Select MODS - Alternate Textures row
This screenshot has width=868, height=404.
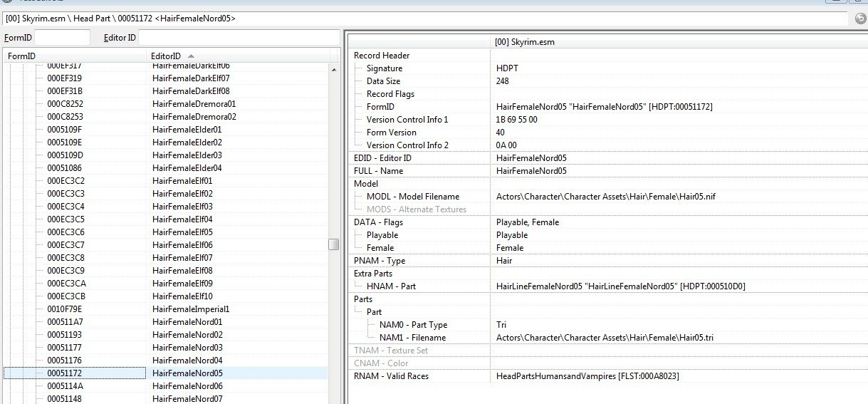[x=610, y=209]
